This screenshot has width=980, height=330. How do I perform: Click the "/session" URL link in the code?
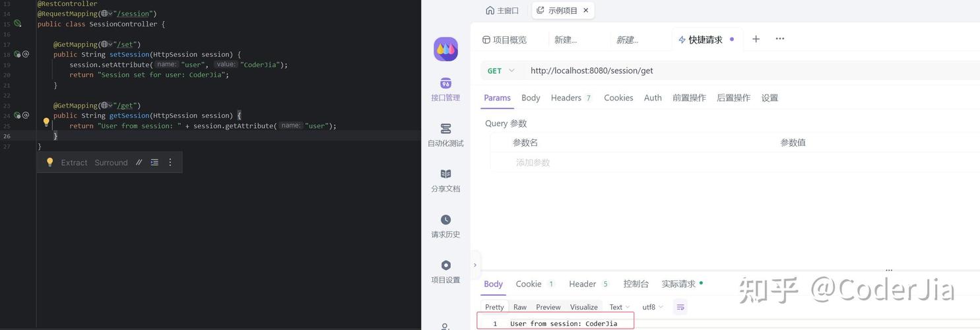pos(134,14)
